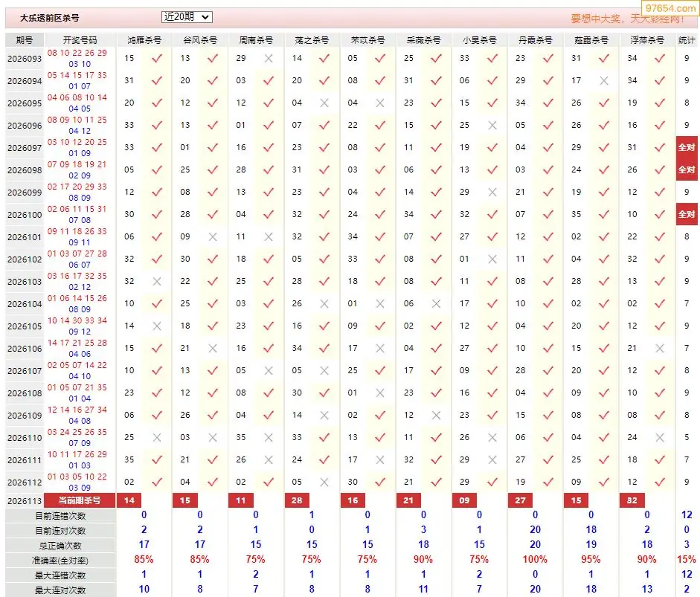The image size is (700, 597).
Task: Click the 大乐透前区杀号 title
Action: coord(50,19)
